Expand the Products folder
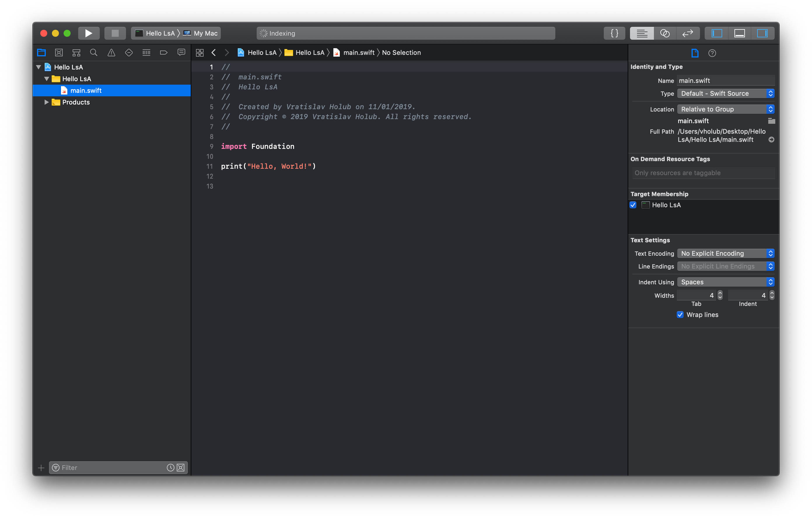The width and height of the screenshot is (812, 519). click(47, 102)
